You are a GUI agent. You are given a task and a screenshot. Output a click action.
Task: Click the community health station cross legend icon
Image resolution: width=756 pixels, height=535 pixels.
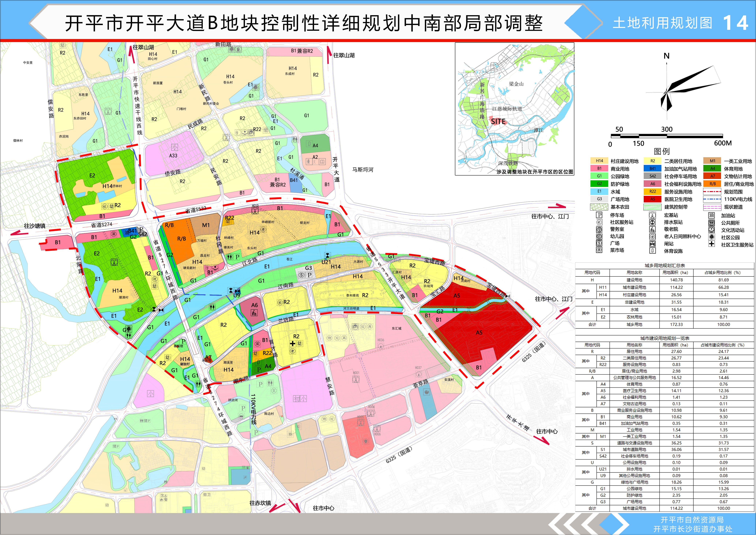coord(712,244)
